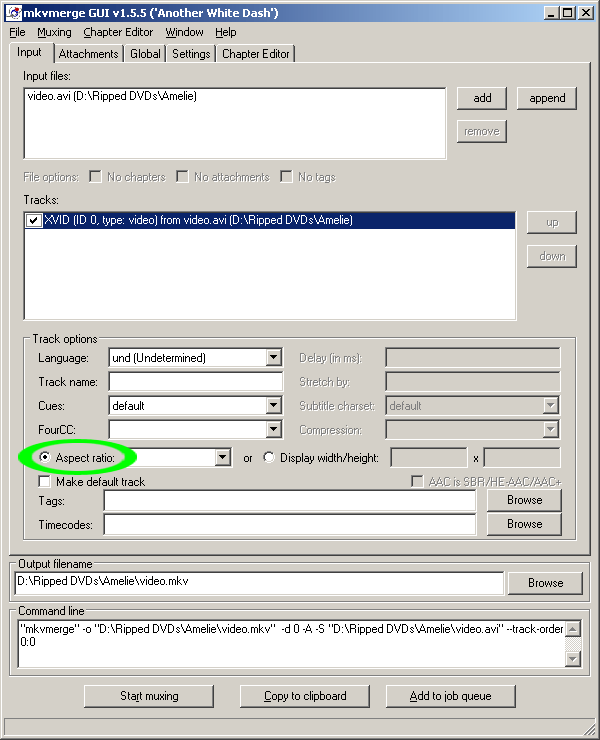Click the Stretch by field
Viewport: 600px width, 740px height.
pos(473,382)
